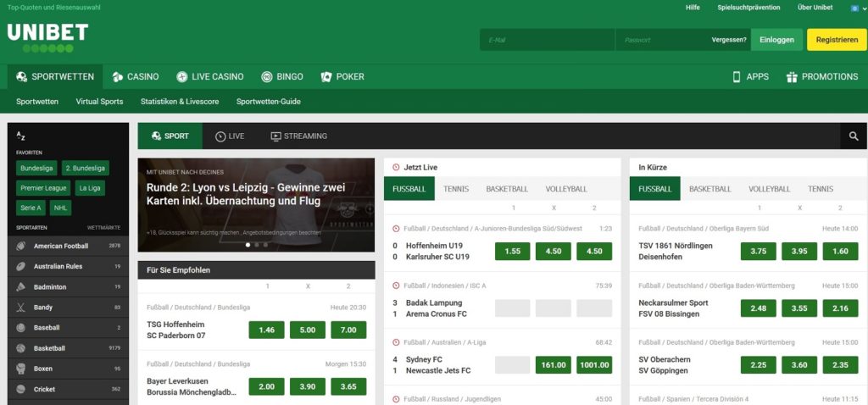Select Tennis tab under Jetzt Live
The height and width of the screenshot is (405, 868).
tap(456, 189)
